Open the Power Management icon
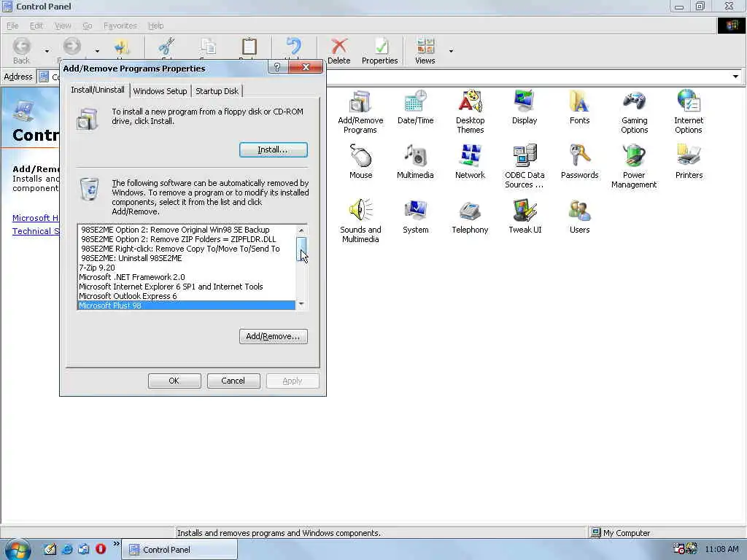 [x=634, y=167]
